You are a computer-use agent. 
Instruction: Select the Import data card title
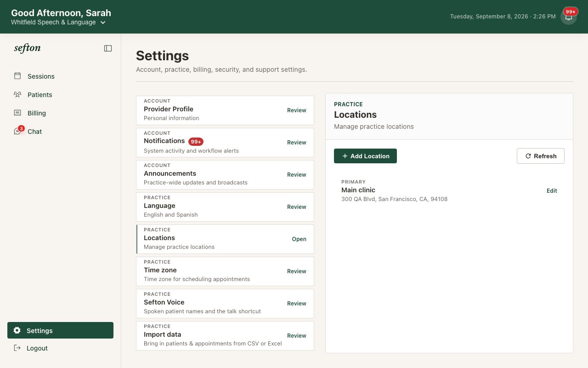coord(163,334)
